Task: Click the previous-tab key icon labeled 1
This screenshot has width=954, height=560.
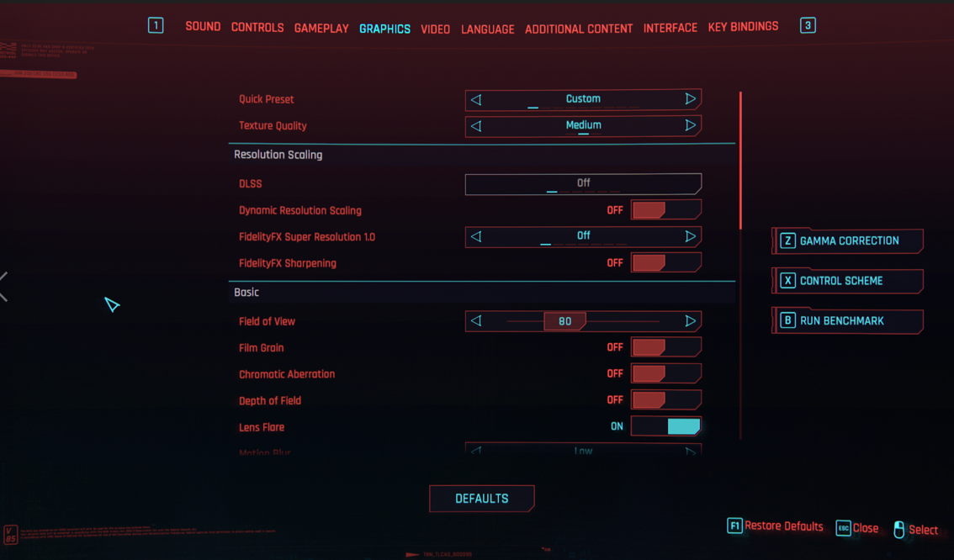Action: (156, 25)
